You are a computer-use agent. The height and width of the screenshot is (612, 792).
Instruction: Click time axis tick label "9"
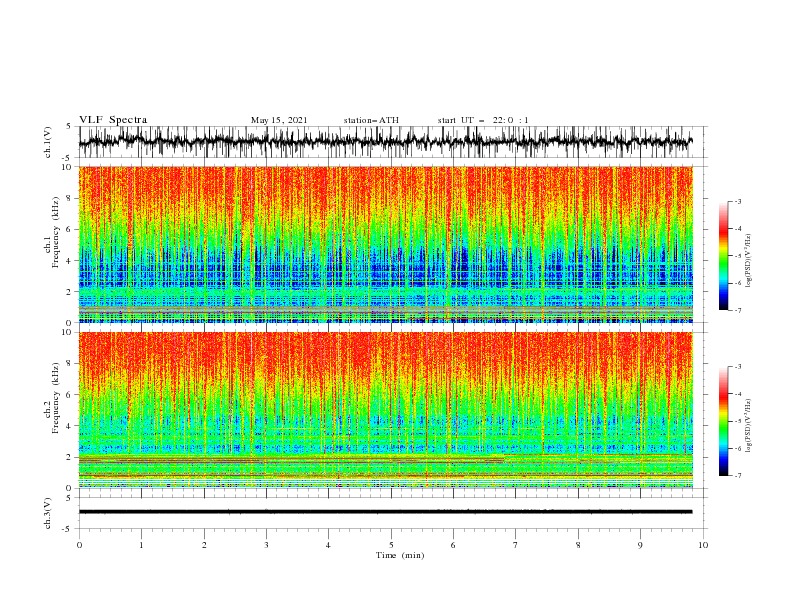pyautogui.click(x=640, y=545)
